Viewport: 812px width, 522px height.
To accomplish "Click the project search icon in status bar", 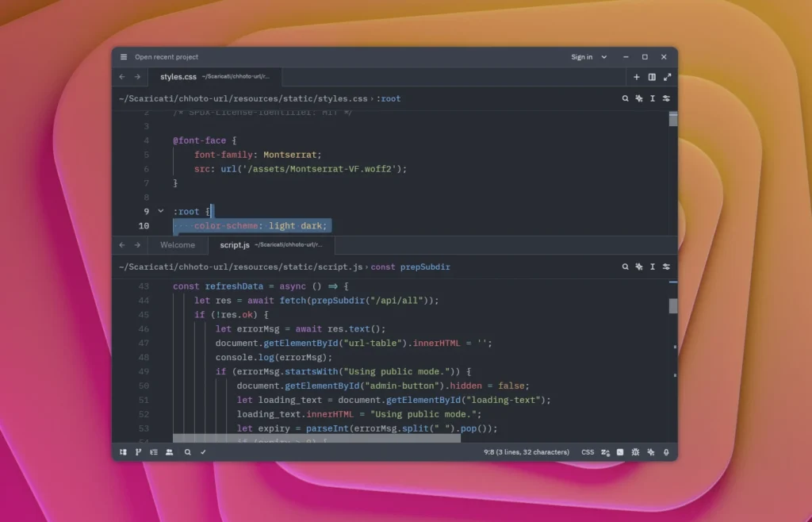I will 188,452.
